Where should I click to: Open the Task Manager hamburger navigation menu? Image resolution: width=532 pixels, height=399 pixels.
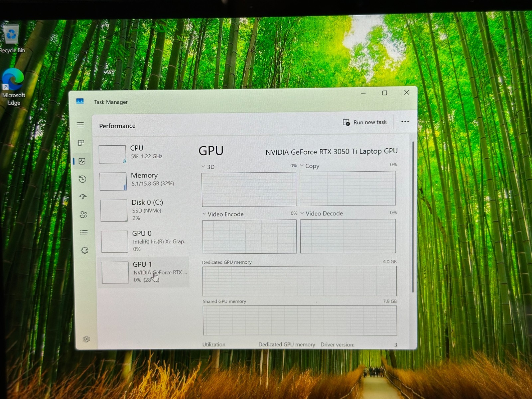[x=80, y=125]
